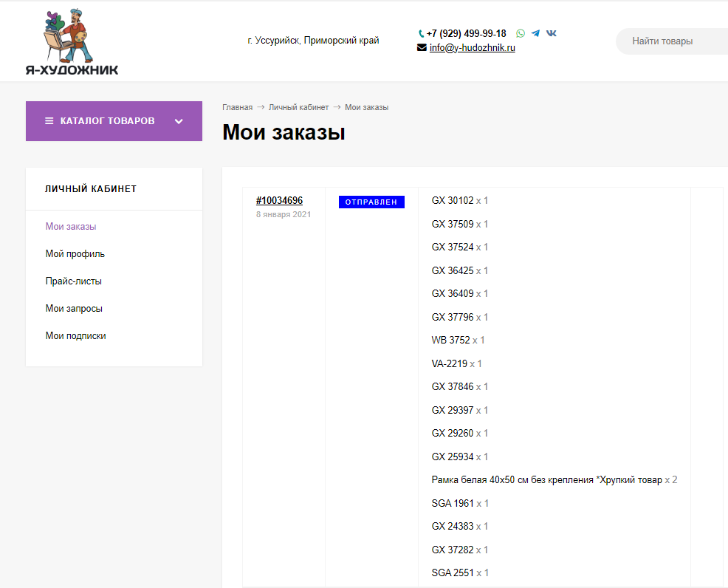The image size is (728, 588).
Task: Click the order date 8 января 2021
Action: (284, 214)
